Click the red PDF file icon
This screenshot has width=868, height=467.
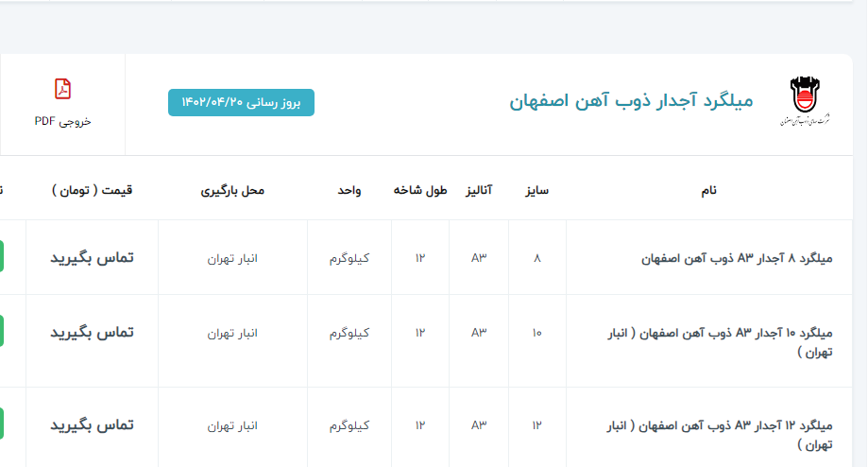pos(62,89)
